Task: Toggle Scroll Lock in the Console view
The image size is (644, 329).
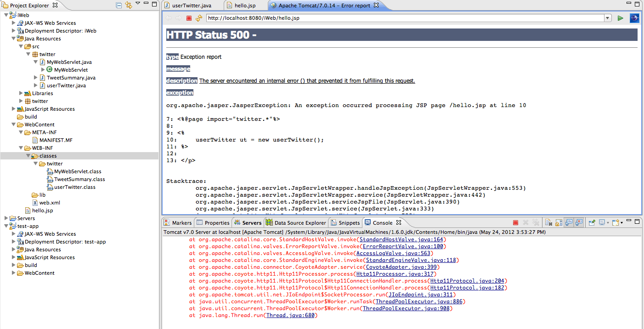Action: click(x=559, y=222)
